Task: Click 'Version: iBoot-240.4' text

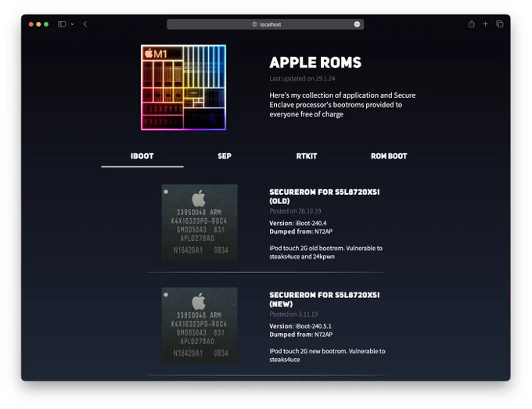Action: pos(298,223)
